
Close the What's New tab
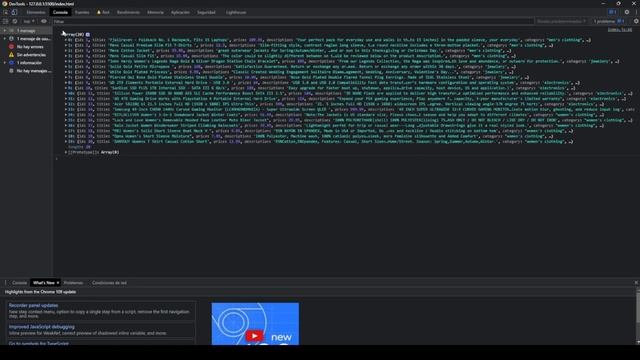click(x=58, y=282)
